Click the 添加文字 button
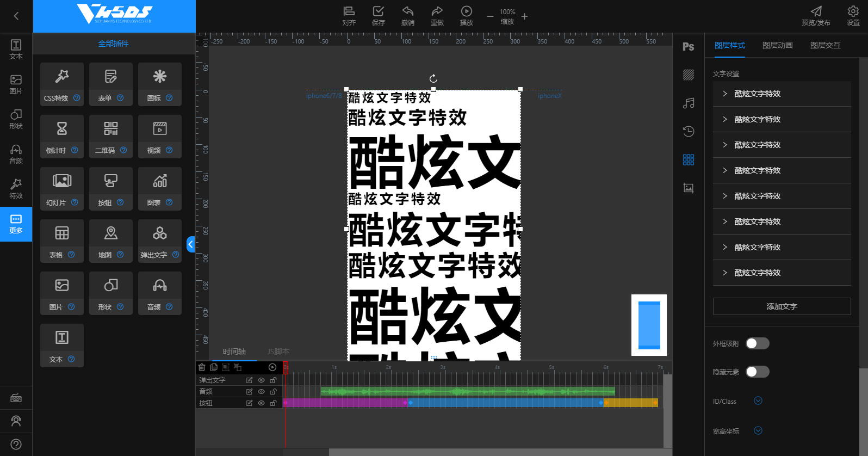This screenshot has height=456, width=868. [782, 306]
